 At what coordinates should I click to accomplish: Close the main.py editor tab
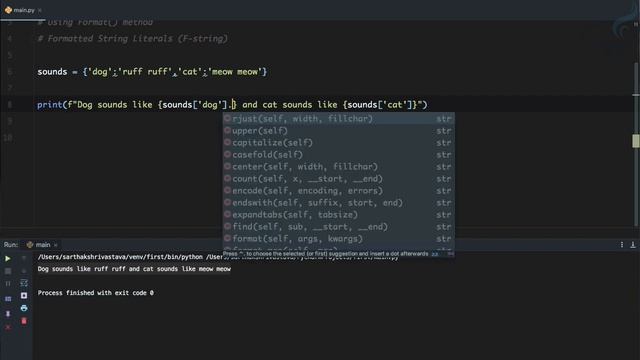(40, 10)
